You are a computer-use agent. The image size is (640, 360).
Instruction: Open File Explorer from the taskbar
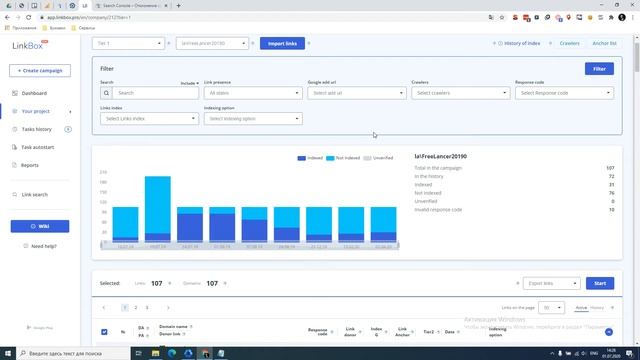coord(156,353)
